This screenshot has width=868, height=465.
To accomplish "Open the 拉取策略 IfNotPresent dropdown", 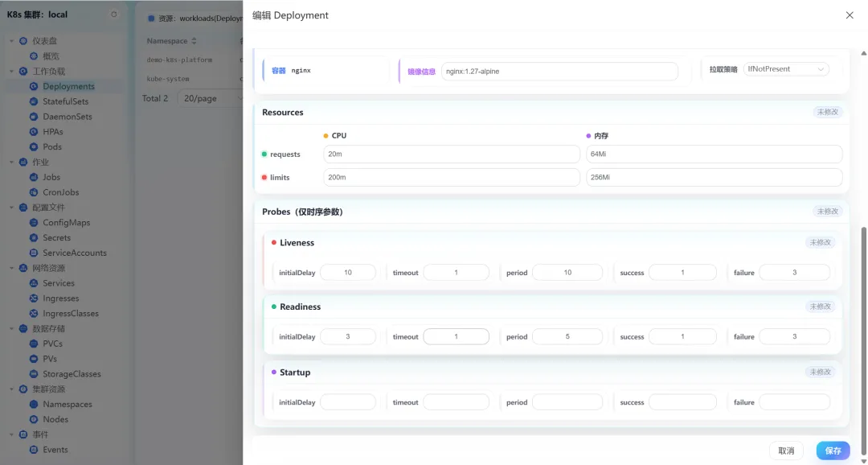I will (x=786, y=69).
